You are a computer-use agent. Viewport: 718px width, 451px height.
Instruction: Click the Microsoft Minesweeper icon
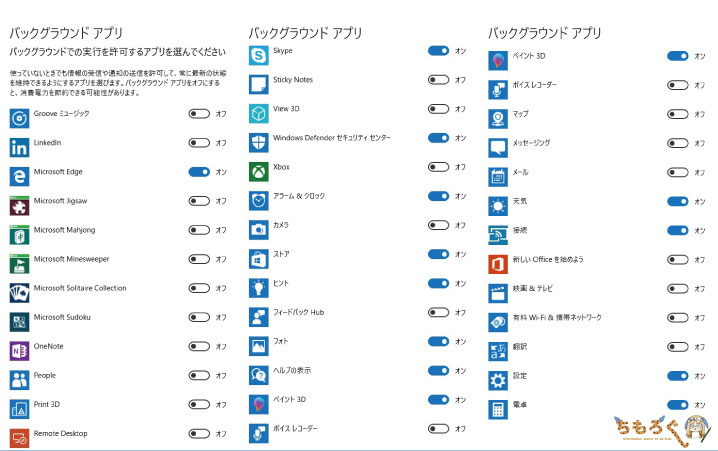[19, 264]
